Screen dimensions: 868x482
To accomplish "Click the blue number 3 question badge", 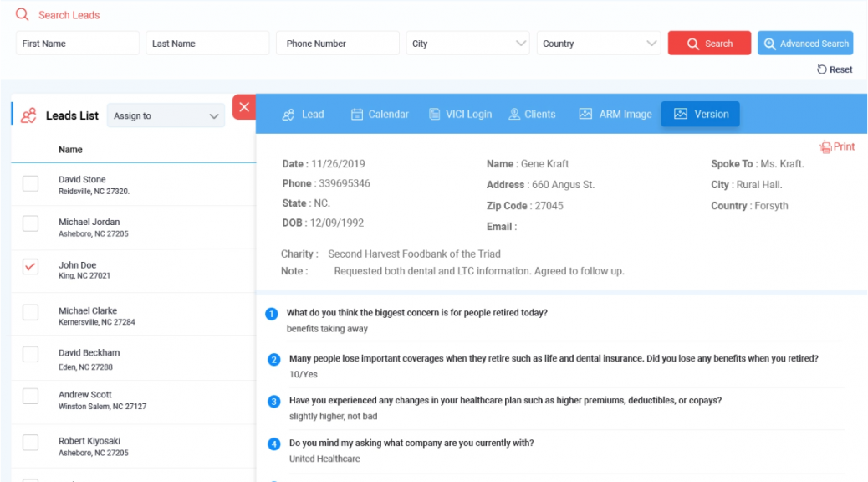I will point(274,402).
